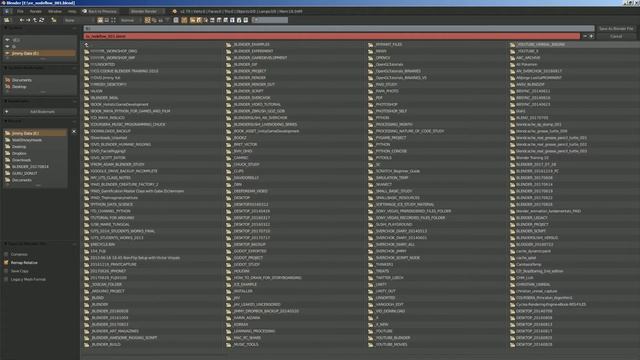Cancel the save dialog
The height and width of the screenshot is (360, 640).
616,36
